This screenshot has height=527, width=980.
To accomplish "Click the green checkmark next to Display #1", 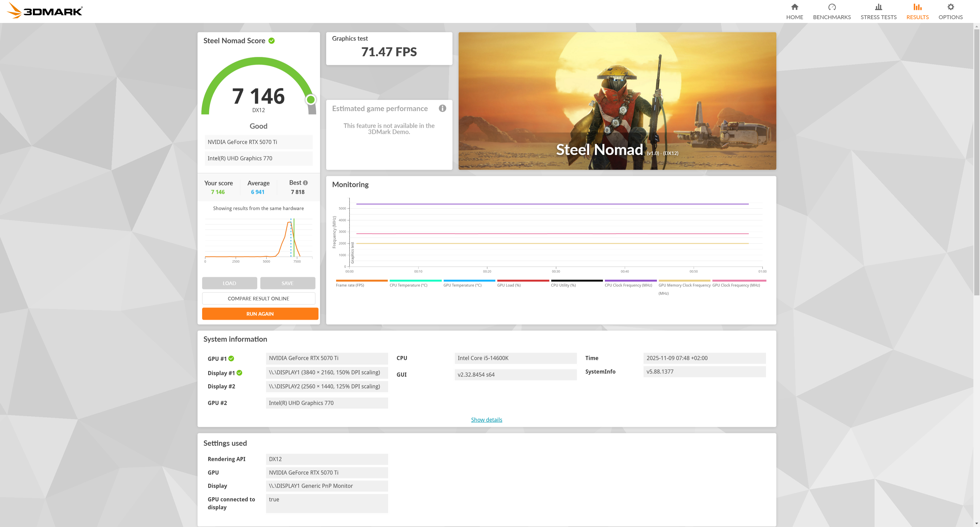I will tap(239, 373).
